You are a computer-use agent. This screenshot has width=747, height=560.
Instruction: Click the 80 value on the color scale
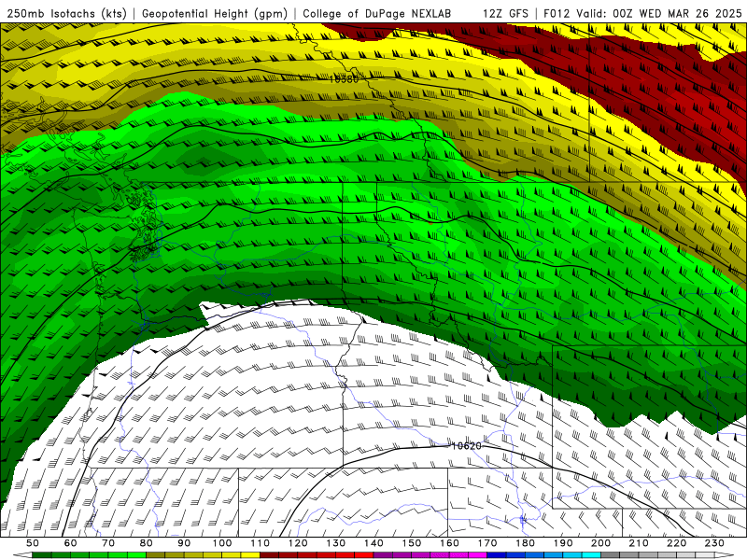click(147, 543)
